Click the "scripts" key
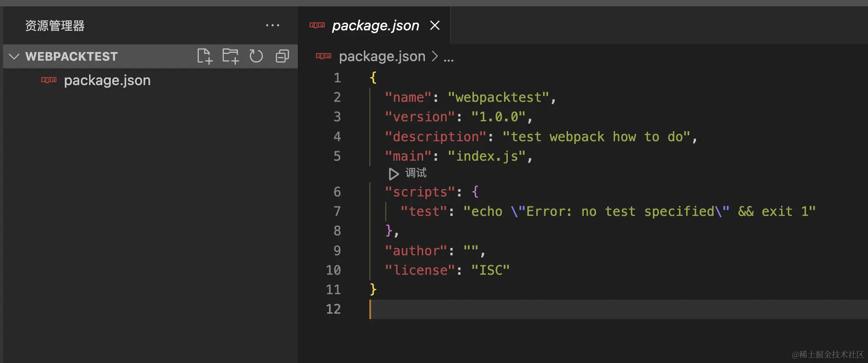 click(420, 192)
